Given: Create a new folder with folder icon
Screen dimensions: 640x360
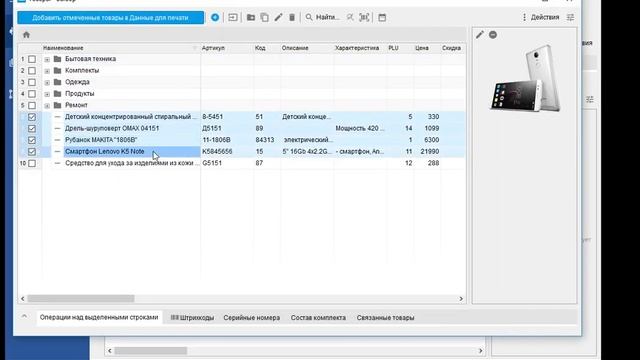Looking at the screenshot, I should tap(251, 18).
